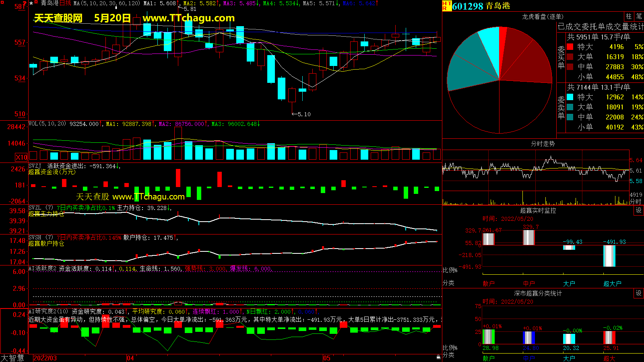Viewport: 644px width, 362px height.
Task: Open 设 settings for 超赢实时监控 panel
Action: [638, 210]
